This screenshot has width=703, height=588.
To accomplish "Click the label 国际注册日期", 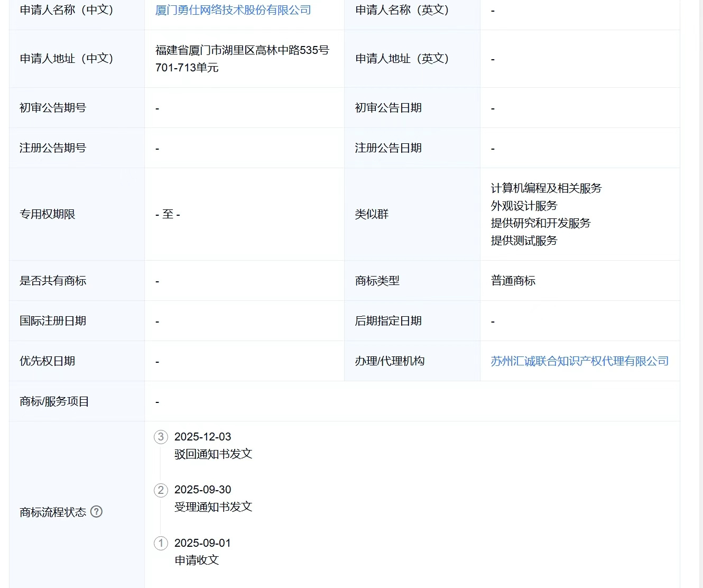I will 53,321.
